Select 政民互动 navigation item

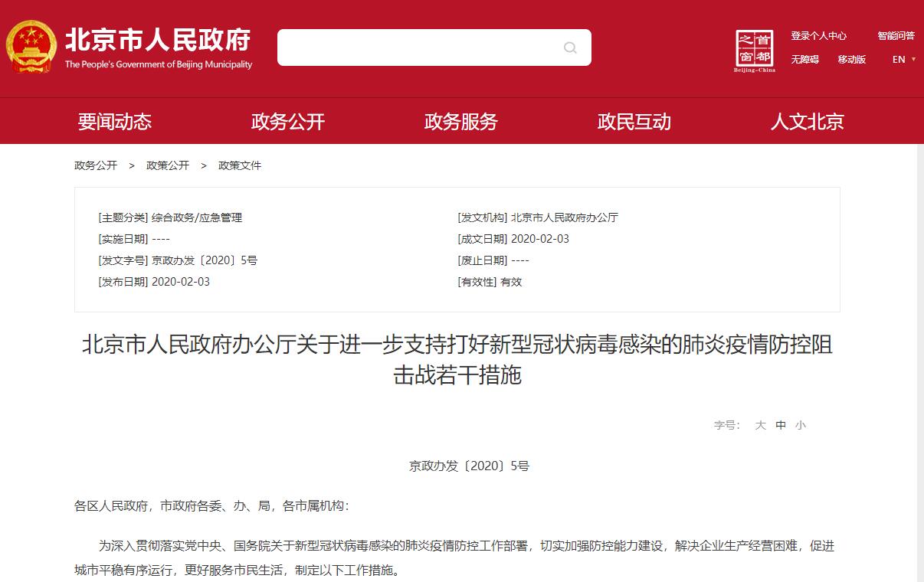634,122
